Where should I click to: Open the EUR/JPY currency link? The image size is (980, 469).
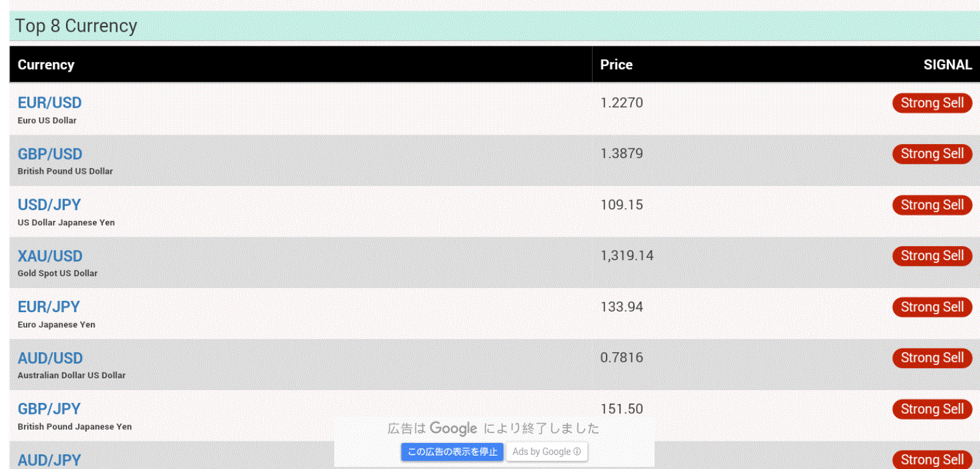(48, 307)
